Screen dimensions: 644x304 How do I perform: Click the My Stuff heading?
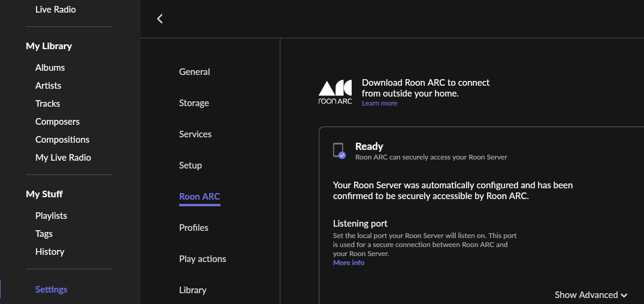44,194
